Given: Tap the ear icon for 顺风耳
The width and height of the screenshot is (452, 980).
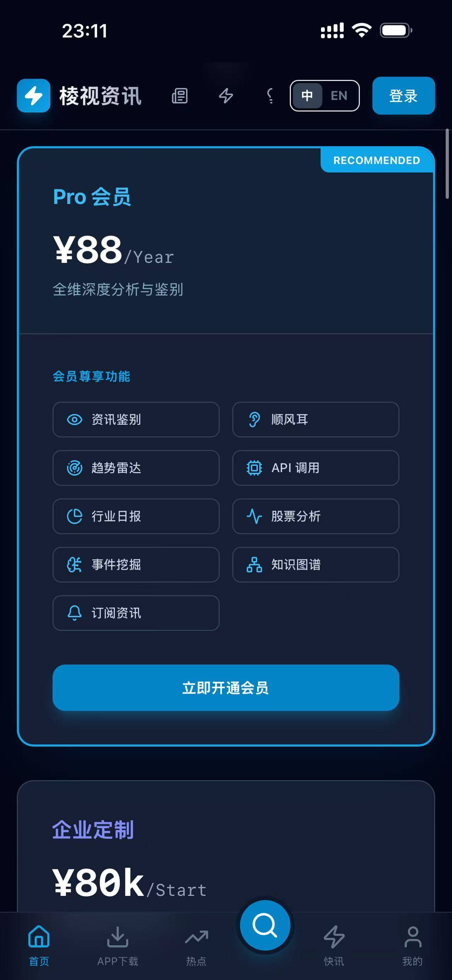Looking at the screenshot, I should point(254,420).
